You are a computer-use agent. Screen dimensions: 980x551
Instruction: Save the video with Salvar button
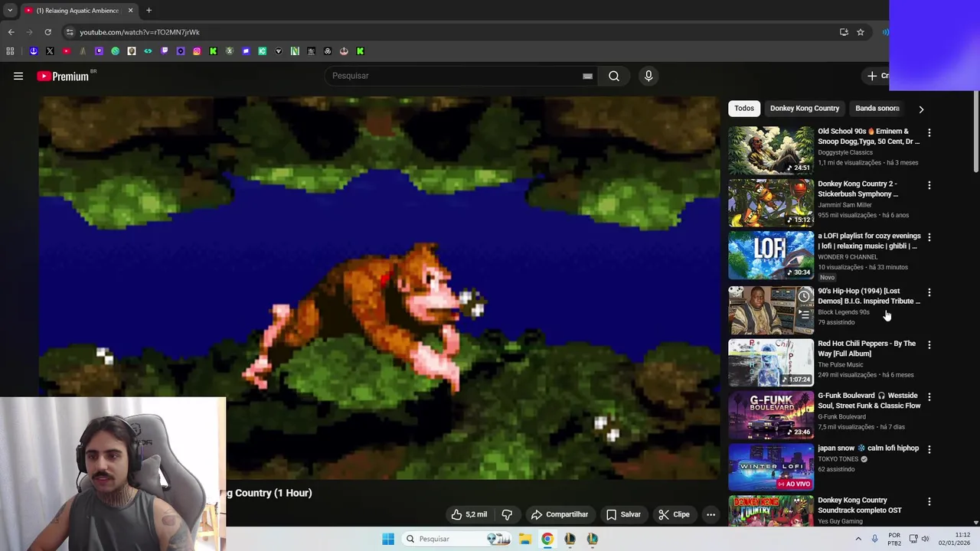pos(623,514)
